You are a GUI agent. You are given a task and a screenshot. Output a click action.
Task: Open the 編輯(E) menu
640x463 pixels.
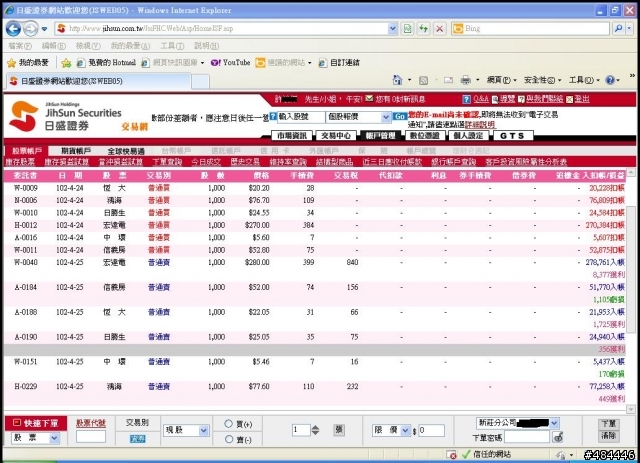point(53,46)
